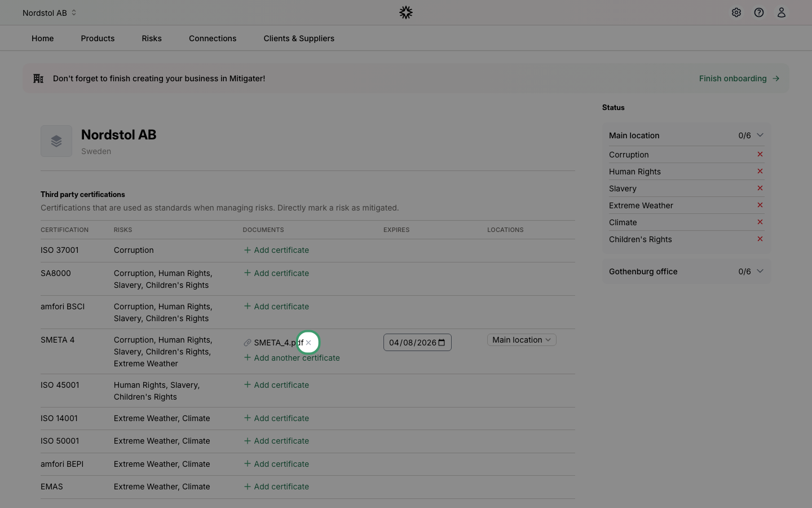This screenshot has width=812, height=508.
Task: Click the ISO 45001 certification name
Action: (60, 385)
